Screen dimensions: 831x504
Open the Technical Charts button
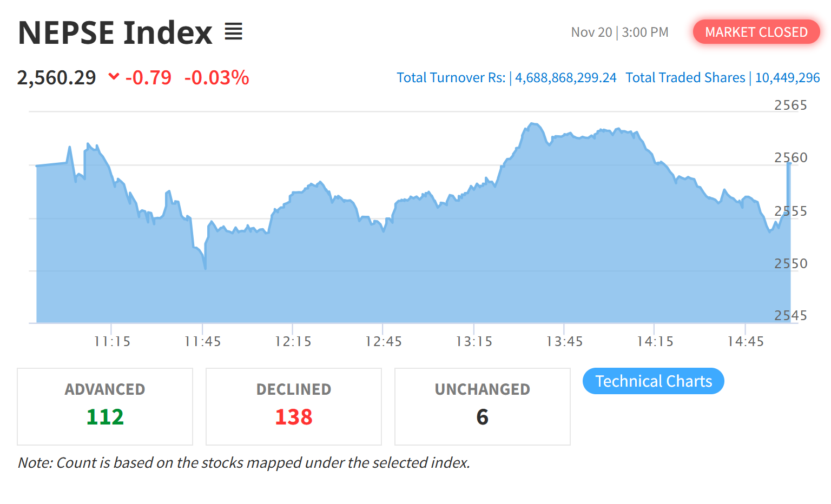click(653, 381)
